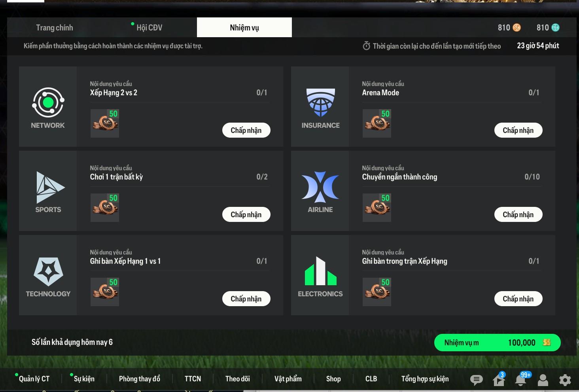
Task: Accept the Arena Mode mission
Action: 518,130
